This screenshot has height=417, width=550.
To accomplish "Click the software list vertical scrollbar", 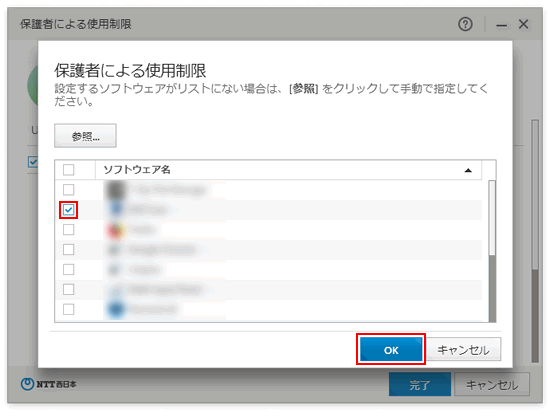I will coord(492,251).
